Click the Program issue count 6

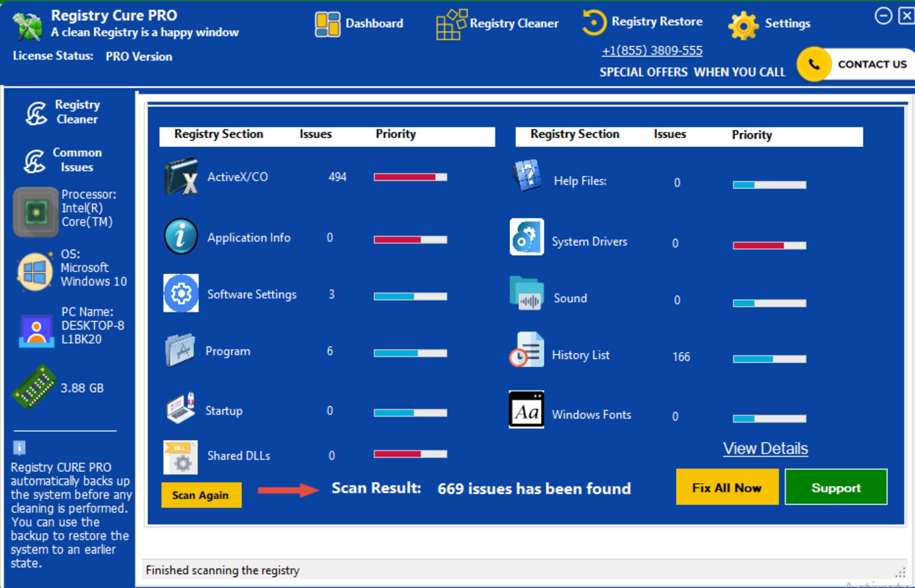coord(330,351)
